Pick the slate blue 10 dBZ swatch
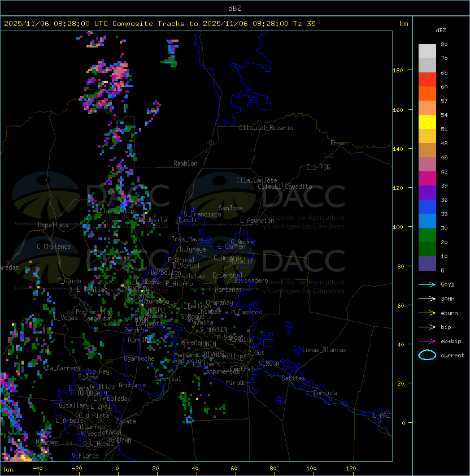 point(427,263)
